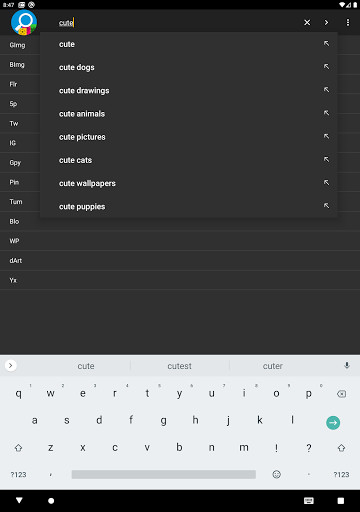Select the 'cute drawings' suggestion
The width and height of the screenshot is (360, 512).
[189, 90]
